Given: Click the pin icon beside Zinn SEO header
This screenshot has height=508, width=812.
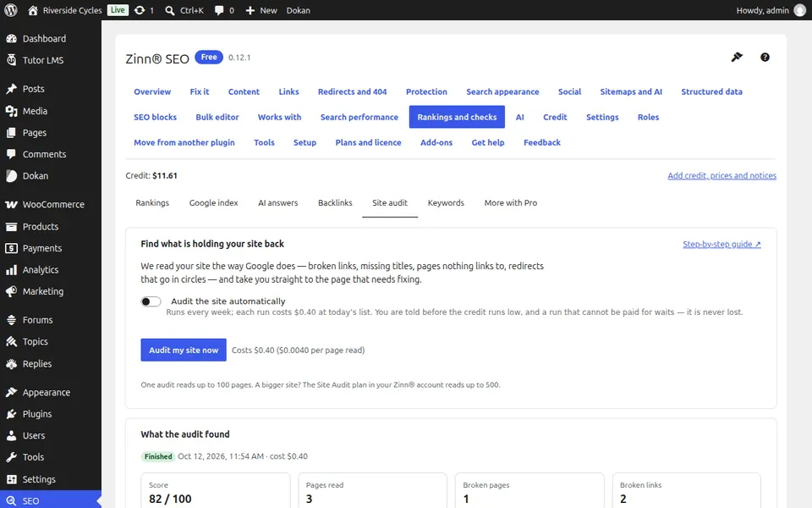Looking at the screenshot, I should [737, 57].
